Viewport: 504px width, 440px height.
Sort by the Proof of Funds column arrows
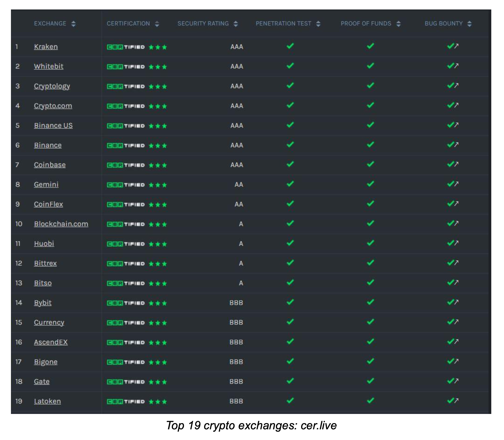(398, 24)
